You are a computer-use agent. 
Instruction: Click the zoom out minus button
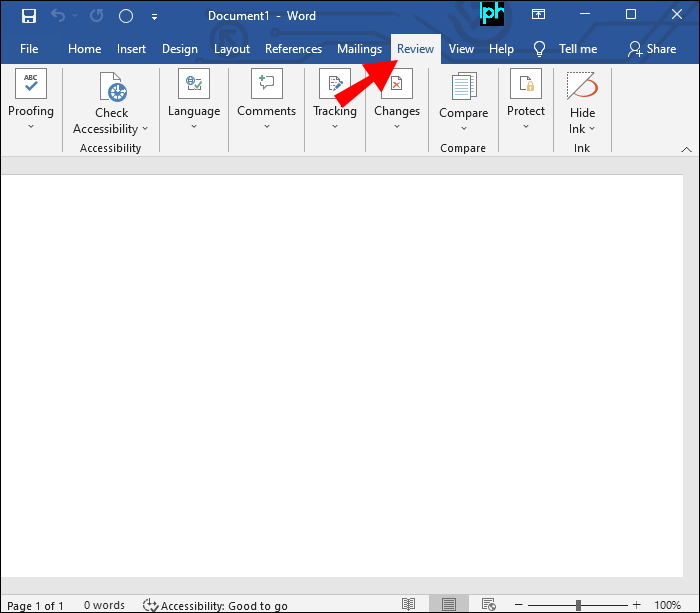coord(518,605)
